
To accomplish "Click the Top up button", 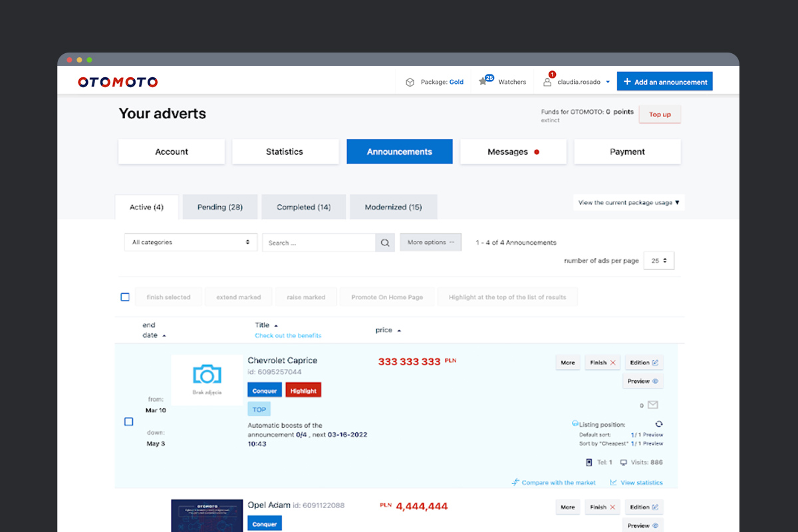I will pos(659,114).
